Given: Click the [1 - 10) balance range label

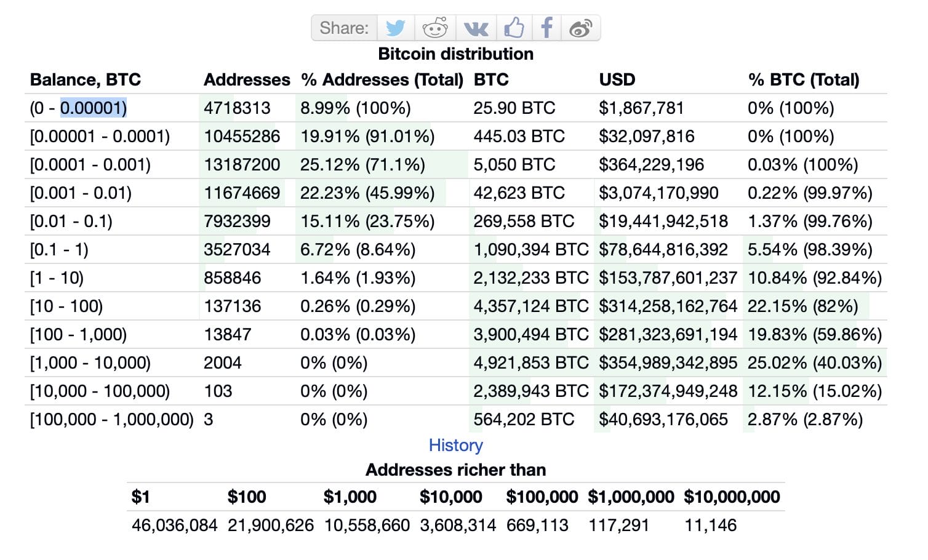Looking at the screenshot, I should pyautogui.click(x=57, y=278).
